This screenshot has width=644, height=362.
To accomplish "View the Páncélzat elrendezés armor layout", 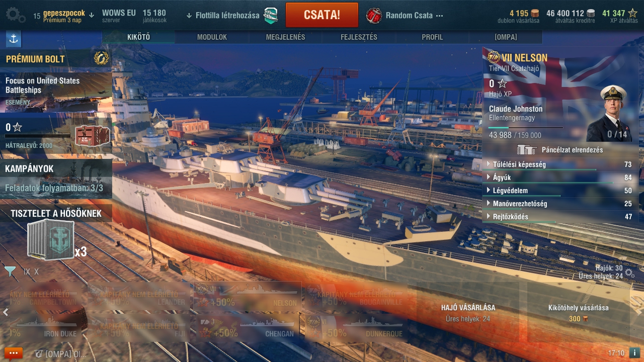I will [559, 150].
